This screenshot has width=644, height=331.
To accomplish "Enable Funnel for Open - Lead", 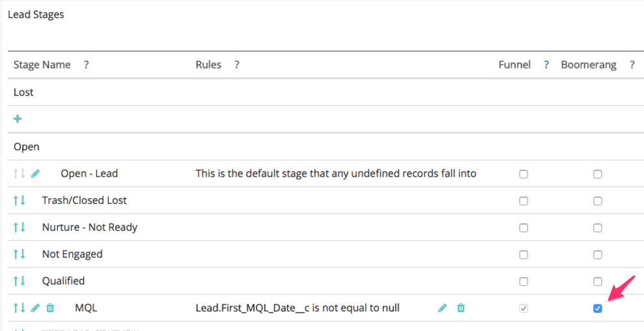I will point(524,175).
